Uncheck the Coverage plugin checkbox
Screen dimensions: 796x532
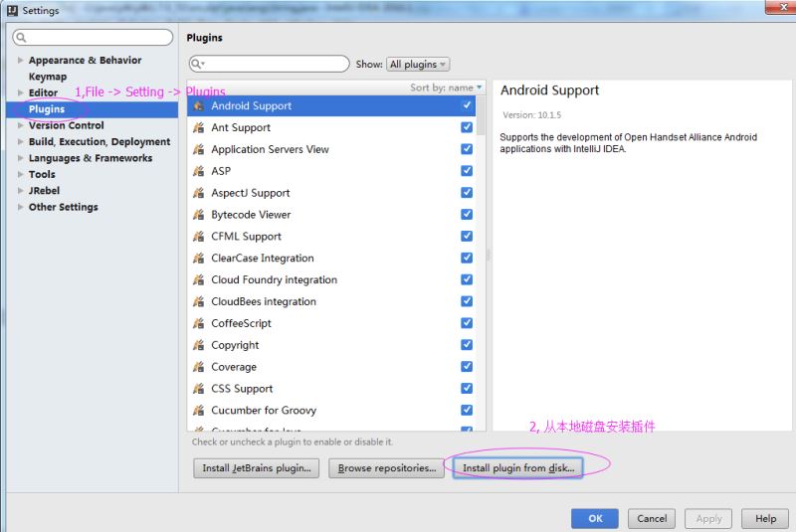(x=467, y=367)
